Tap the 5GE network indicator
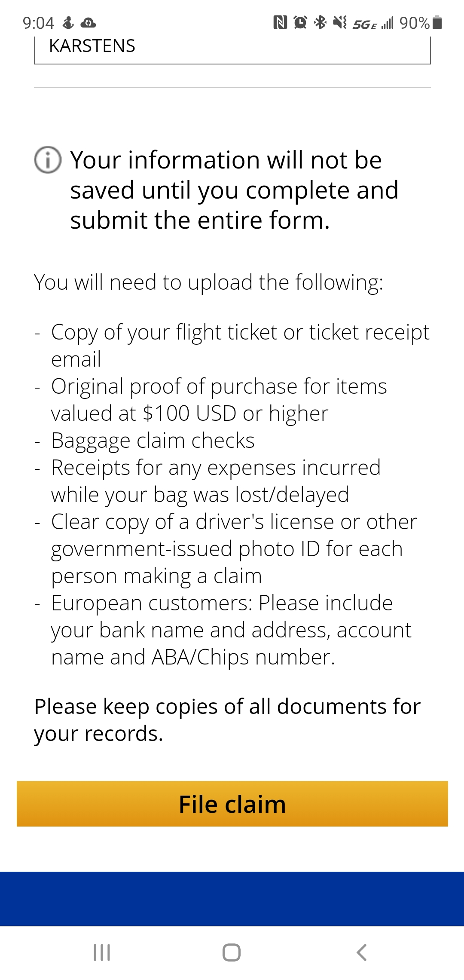The width and height of the screenshot is (464, 980). (x=364, y=24)
